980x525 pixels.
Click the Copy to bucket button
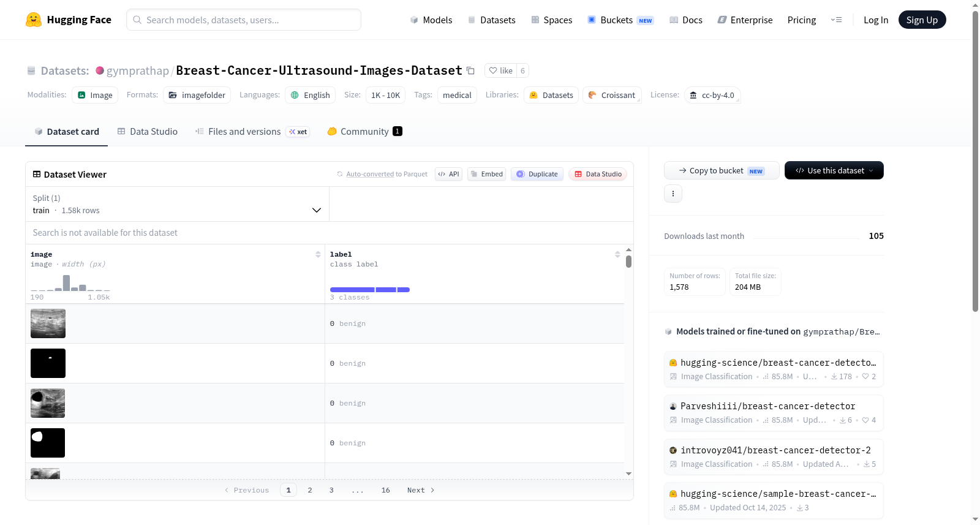[x=722, y=170]
